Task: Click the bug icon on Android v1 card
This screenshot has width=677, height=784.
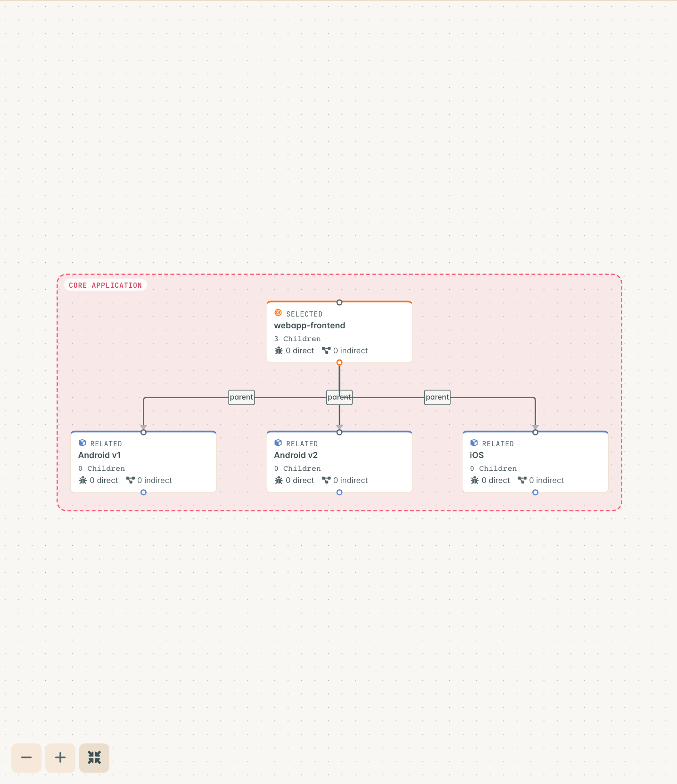Action: [83, 480]
